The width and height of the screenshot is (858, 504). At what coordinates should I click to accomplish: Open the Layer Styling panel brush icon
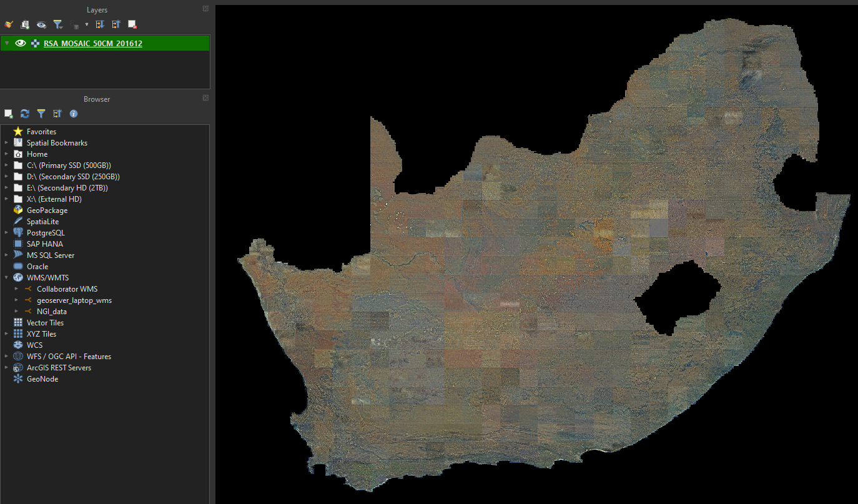(x=8, y=24)
